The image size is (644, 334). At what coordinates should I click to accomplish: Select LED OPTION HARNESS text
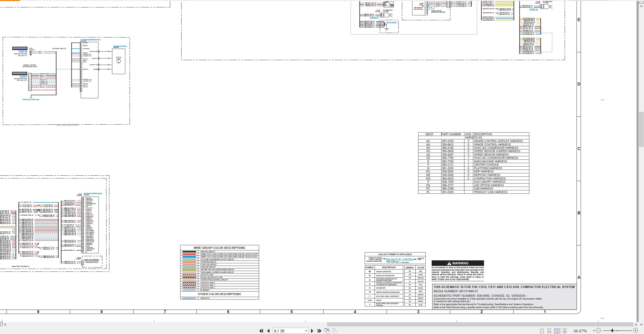click(x=489, y=185)
